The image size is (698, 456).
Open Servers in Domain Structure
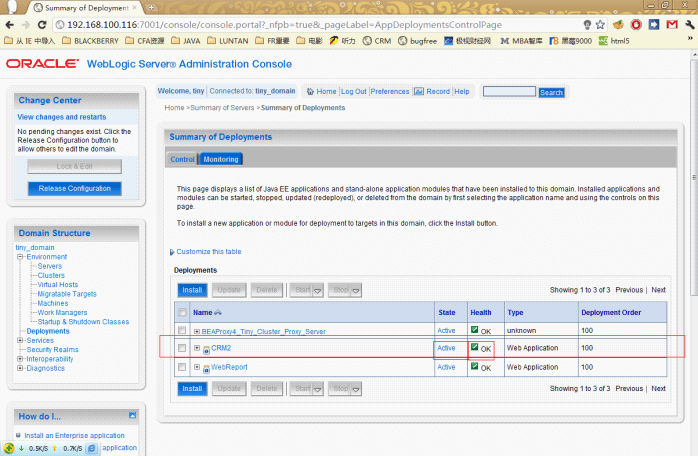point(50,266)
